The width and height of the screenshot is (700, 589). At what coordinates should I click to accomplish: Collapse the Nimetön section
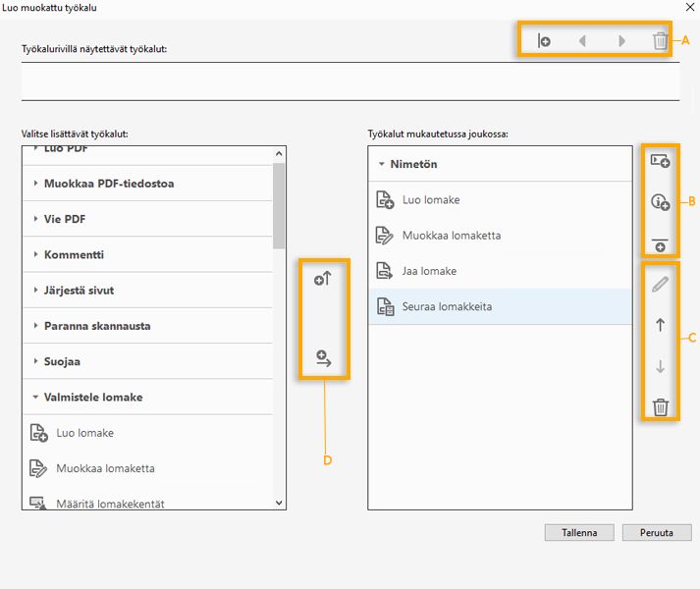(x=382, y=165)
